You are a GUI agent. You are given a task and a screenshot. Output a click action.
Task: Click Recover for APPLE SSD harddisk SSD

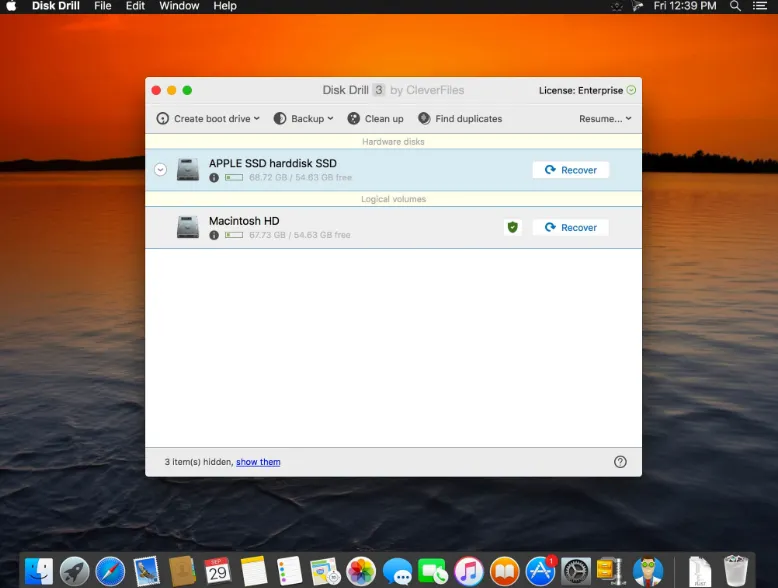(x=571, y=170)
